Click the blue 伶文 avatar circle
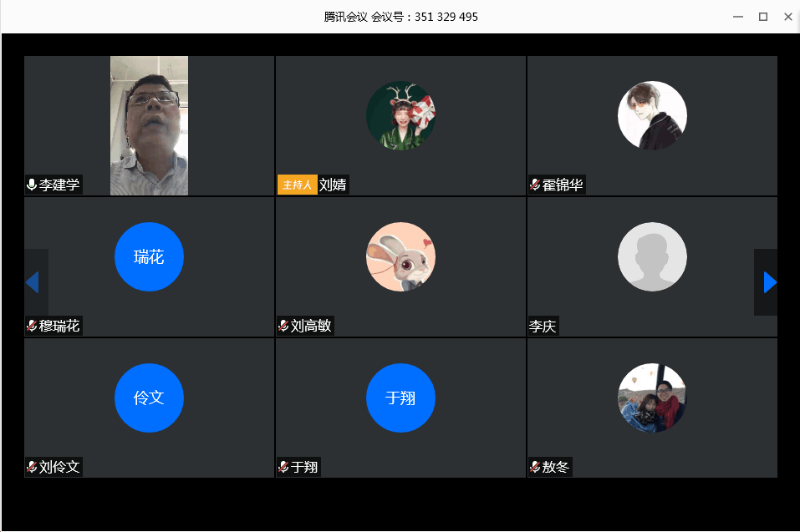The width and height of the screenshot is (800, 532). coord(149,398)
